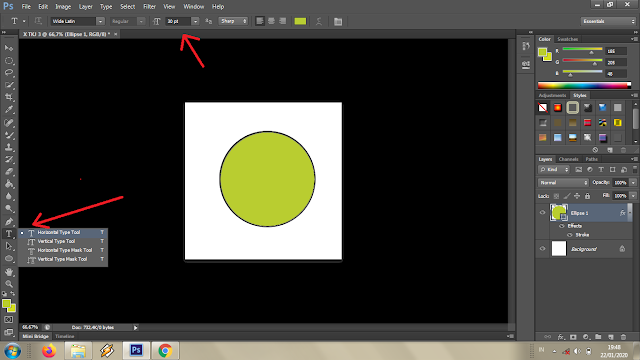Select the Dodge tool
Viewport: 640px width, 360px height.
tap(9, 209)
